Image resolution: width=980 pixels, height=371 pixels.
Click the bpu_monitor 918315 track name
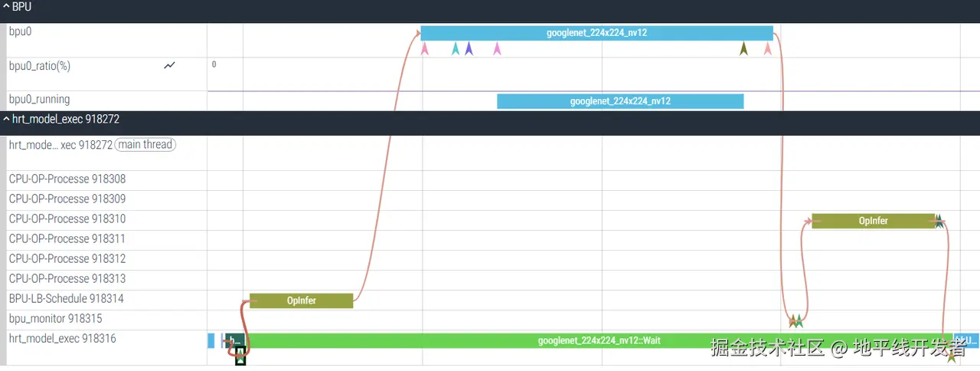(55, 318)
